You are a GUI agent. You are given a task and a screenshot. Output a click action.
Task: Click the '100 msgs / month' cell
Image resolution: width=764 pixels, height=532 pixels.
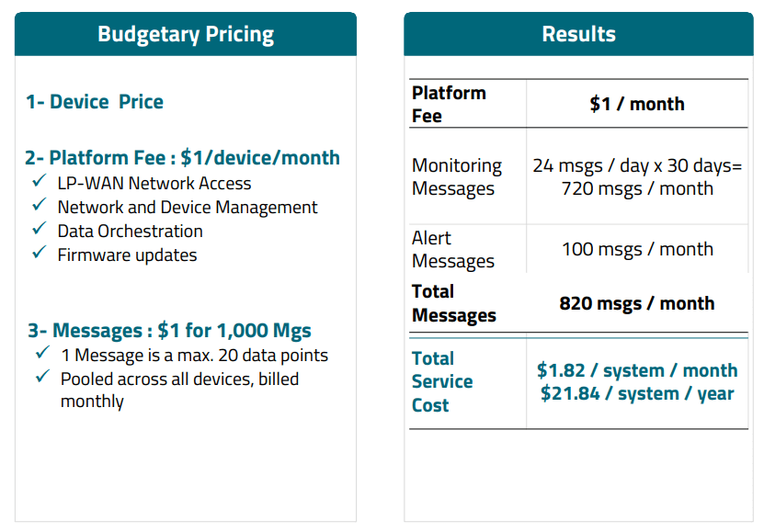click(637, 249)
